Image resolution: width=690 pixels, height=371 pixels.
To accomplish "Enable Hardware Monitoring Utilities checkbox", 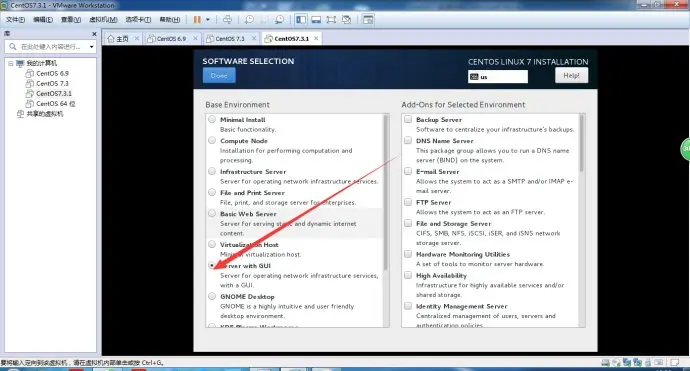I will point(408,254).
